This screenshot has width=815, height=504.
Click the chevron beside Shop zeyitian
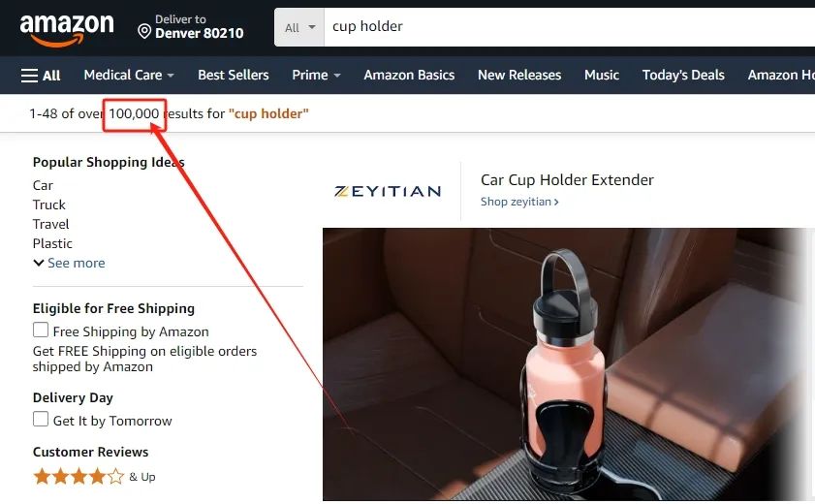[556, 202]
